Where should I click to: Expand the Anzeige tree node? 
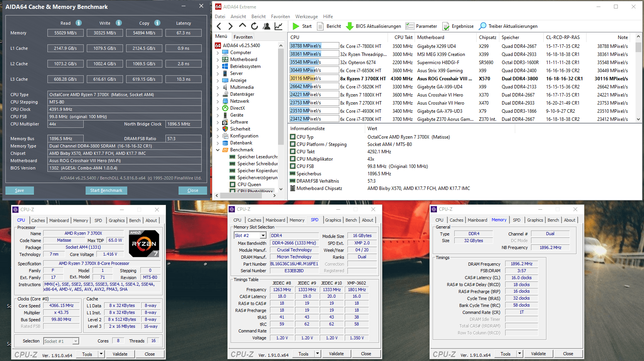[x=218, y=80]
